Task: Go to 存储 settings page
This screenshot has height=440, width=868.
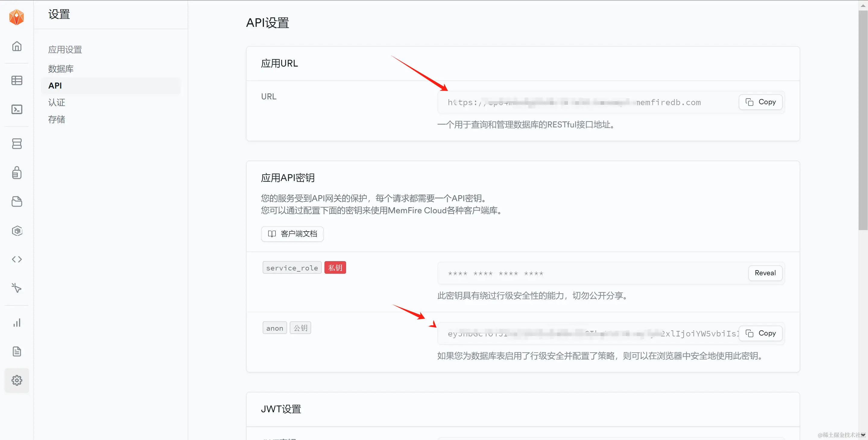Action: coord(57,119)
